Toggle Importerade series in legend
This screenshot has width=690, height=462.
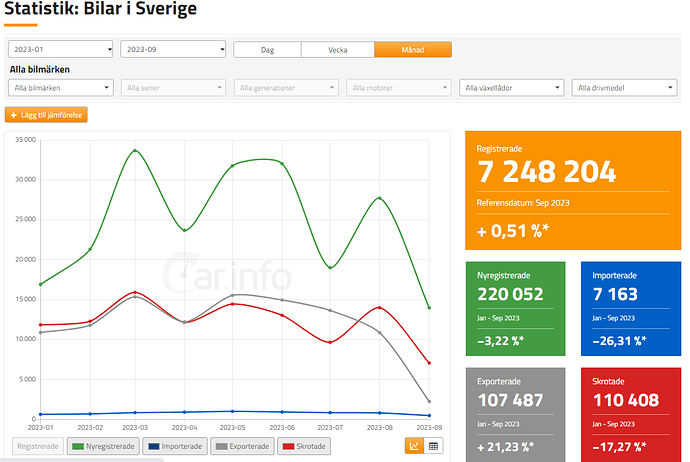[175, 446]
